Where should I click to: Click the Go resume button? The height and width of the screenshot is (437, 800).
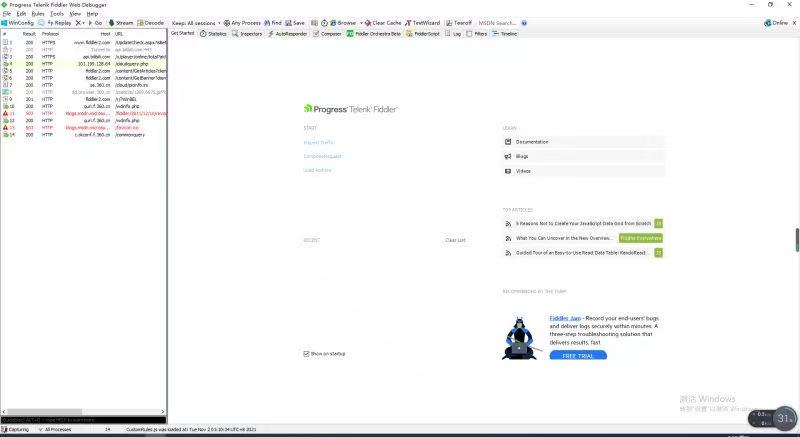coord(95,23)
